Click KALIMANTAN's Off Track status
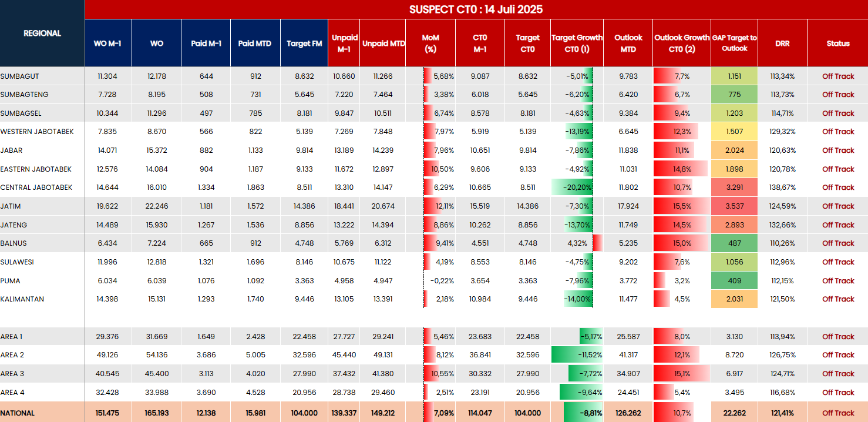 coord(837,299)
